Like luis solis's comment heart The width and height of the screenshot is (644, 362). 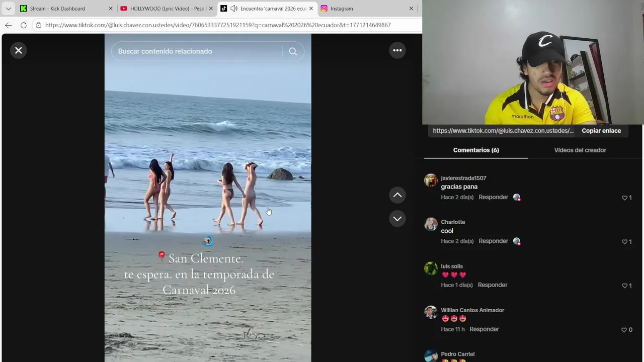pyautogui.click(x=625, y=286)
